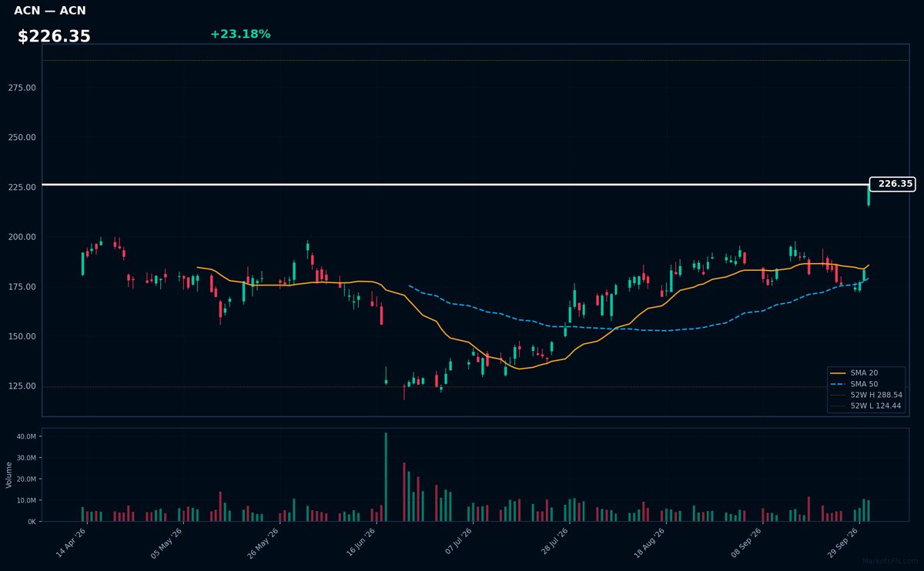Click the +23.18% change value

[240, 34]
